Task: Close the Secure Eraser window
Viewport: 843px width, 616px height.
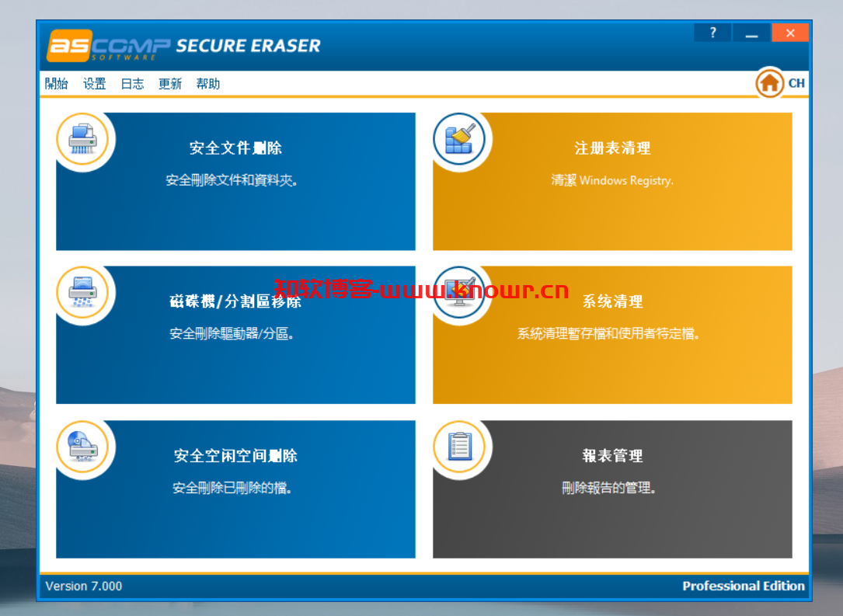Action: click(x=789, y=33)
